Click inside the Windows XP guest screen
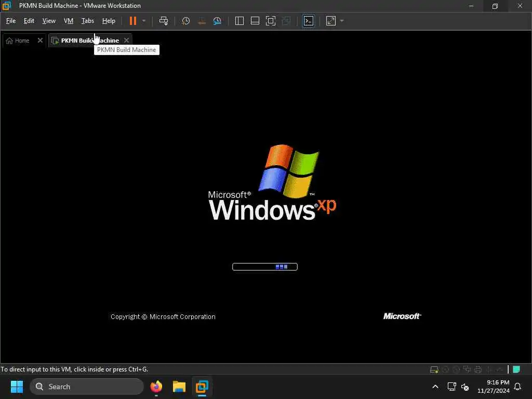Image resolution: width=532 pixels, height=399 pixels. 266,205
